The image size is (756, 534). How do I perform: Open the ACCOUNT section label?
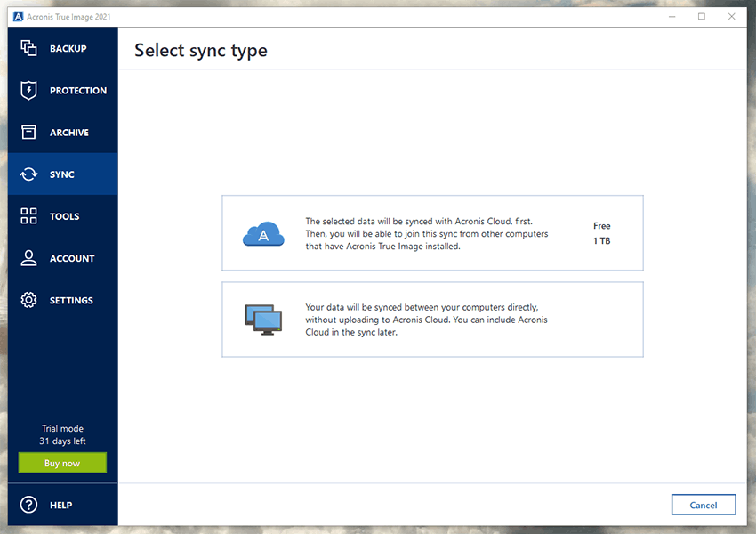[72, 259]
